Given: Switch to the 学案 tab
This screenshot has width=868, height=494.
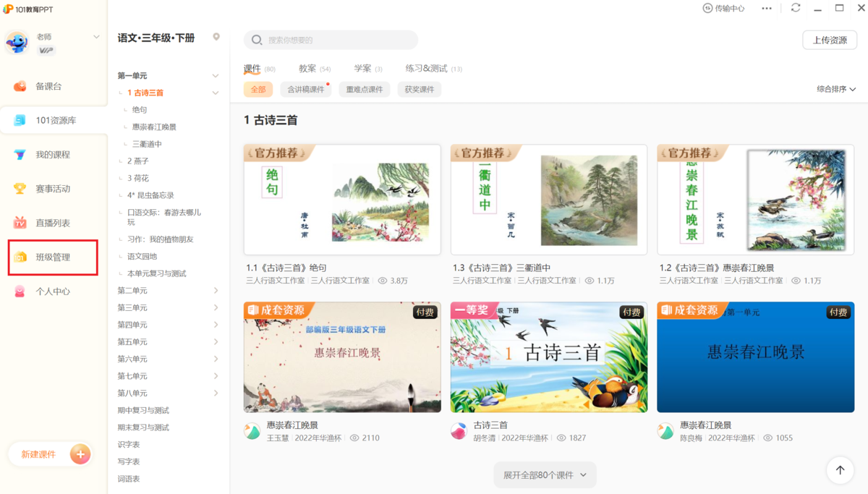Looking at the screenshot, I should (x=362, y=69).
